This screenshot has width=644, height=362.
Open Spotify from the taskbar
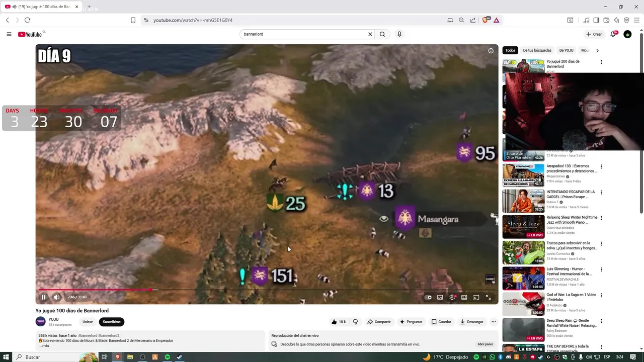point(168,357)
